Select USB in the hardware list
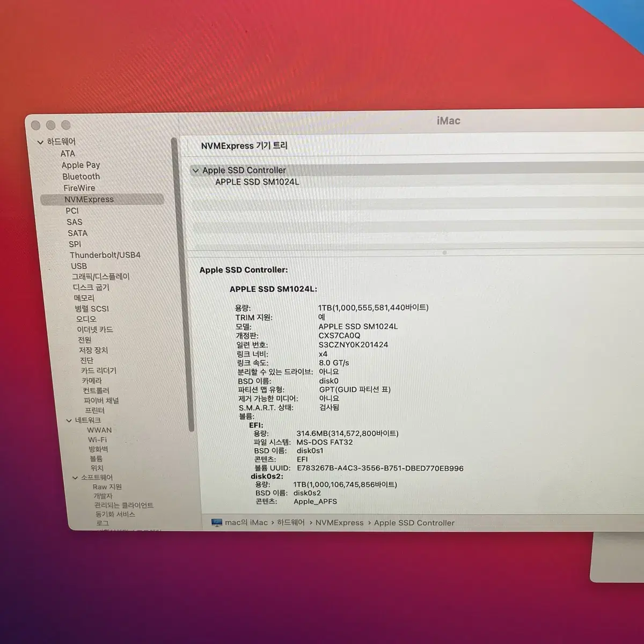 click(x=78, y=266)
